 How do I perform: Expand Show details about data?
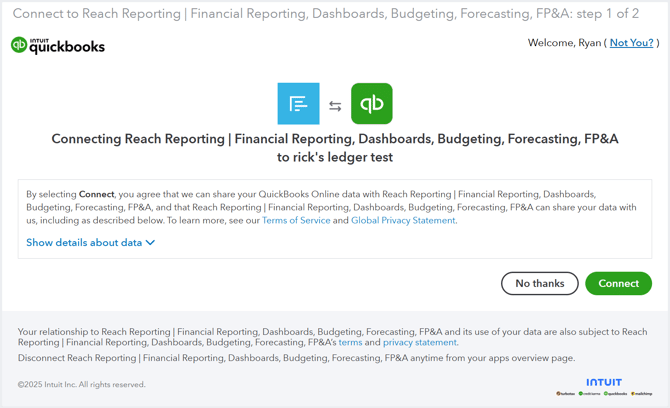[x=84, y=243]
